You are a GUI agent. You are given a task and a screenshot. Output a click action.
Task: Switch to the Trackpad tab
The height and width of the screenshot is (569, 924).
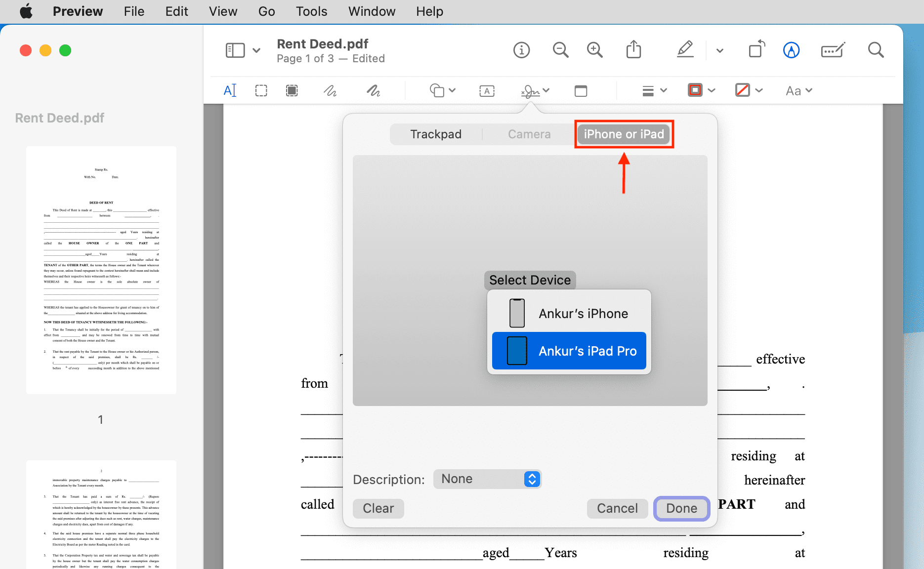click(436, 134)
